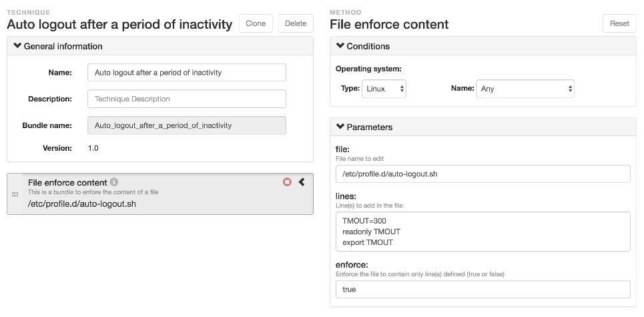This screenshot has height=317, width=644.
Task: Click the drag handle dots on the method block
Action: pyautogui.click(x=15, y=195)
